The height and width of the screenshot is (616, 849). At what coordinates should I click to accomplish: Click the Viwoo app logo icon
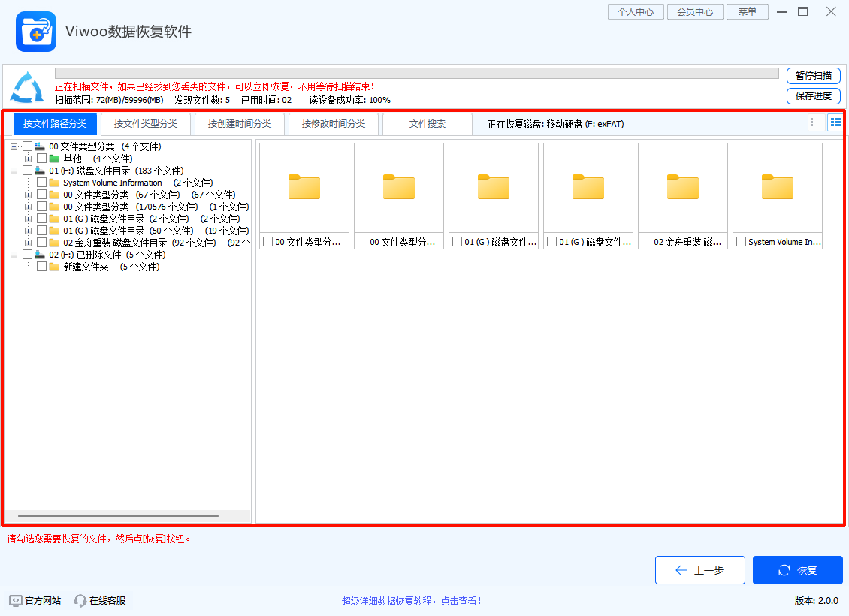[x=35, y=31]
